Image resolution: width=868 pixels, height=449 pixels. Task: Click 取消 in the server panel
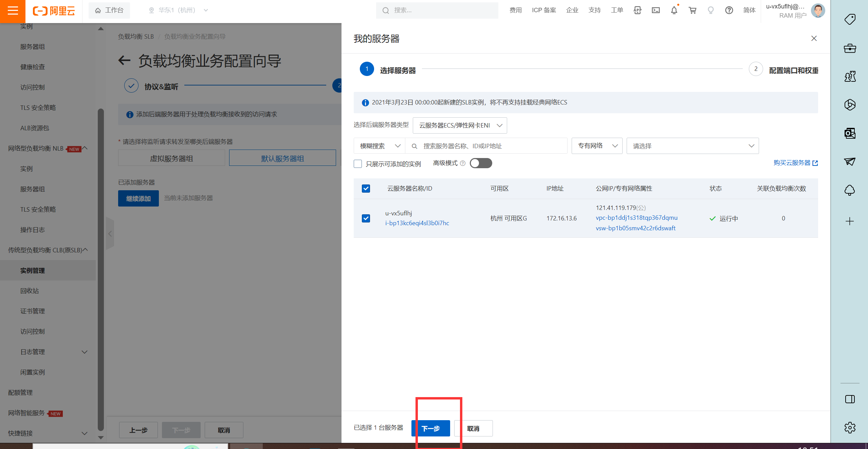tap(474, 428)
